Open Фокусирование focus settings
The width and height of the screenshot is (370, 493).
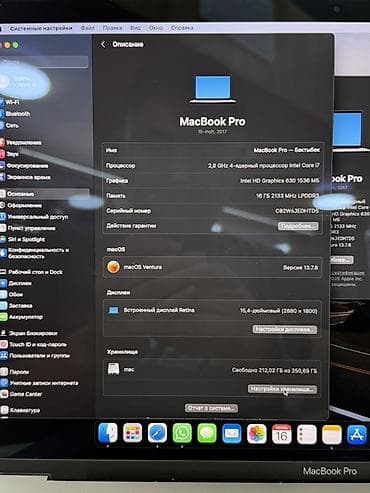[24, 166]
